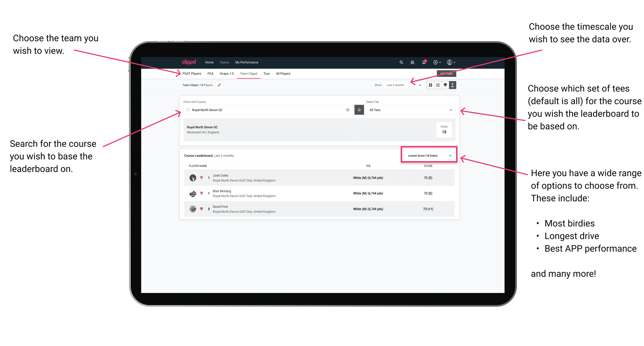Click the Add Team button
This screenshot has height=346, width=644.
click(x=447, y=73)
